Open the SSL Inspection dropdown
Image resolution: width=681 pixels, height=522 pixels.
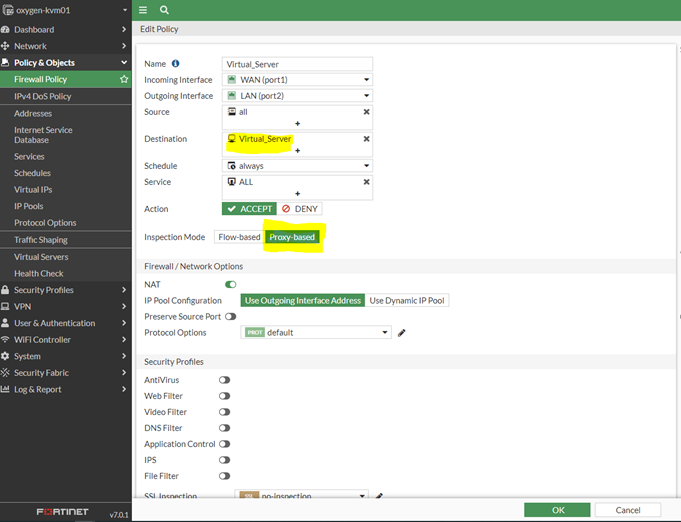pos(301,495)
